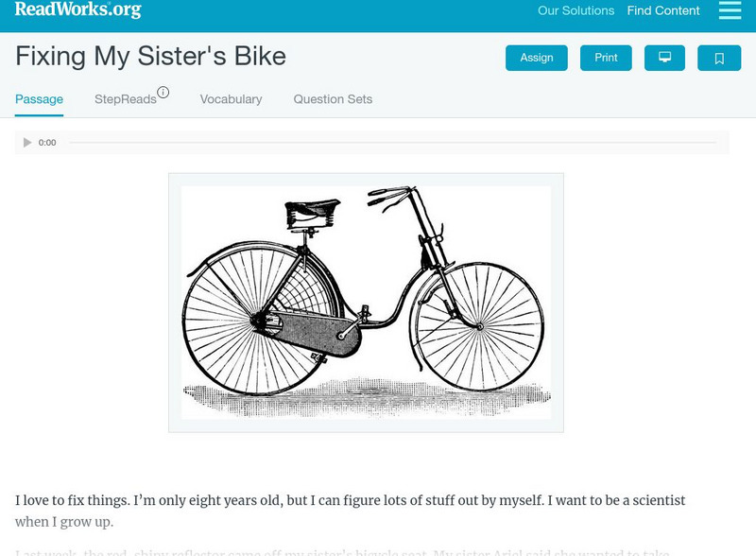The image size is (756, 556).
Task: Open Find Content
Action: 663,11
